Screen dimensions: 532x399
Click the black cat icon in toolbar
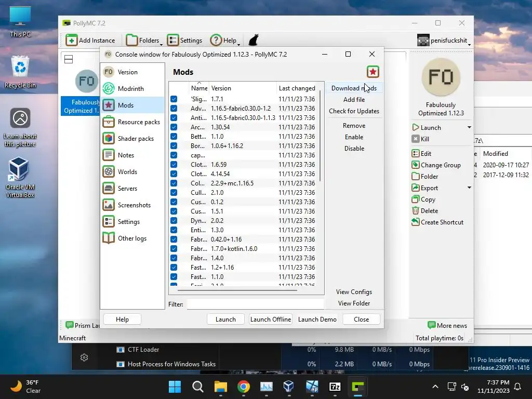coord(254,40)
